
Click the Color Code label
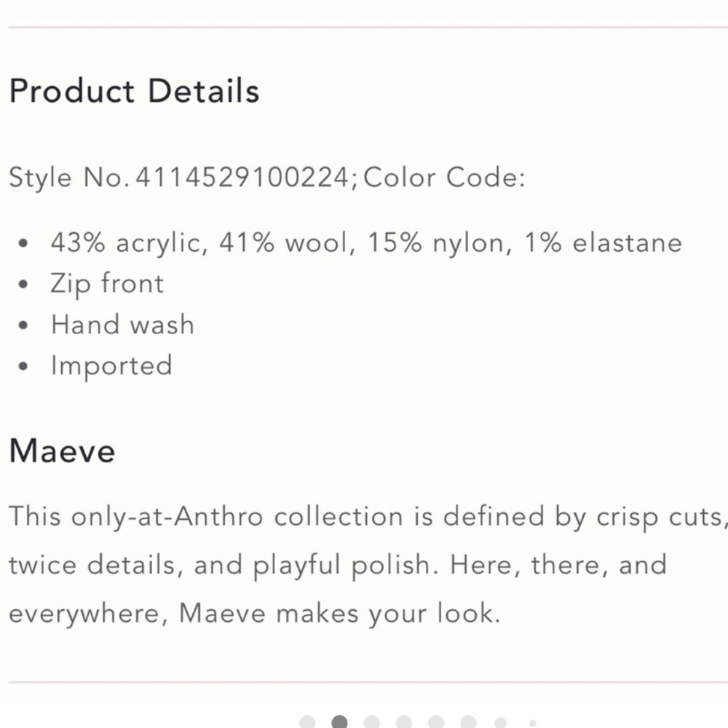tap(444, 177)
